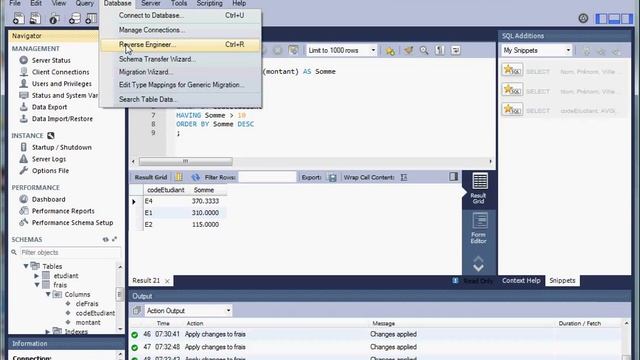The width and height of the screenshot is (640, 360).
Task: Switch to Snippets tab
Action: coord(562,280)
